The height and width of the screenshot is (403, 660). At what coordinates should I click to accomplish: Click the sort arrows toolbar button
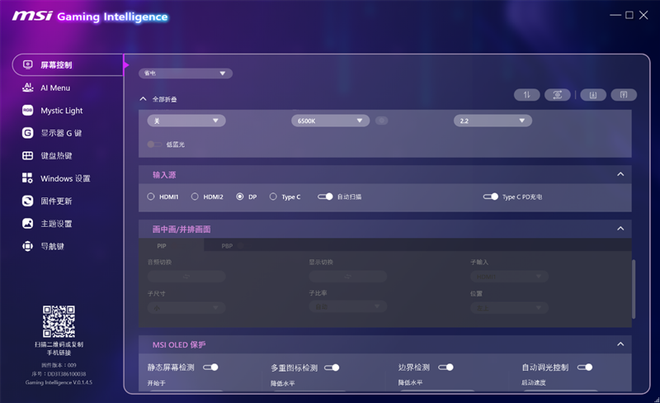point(527,95)
